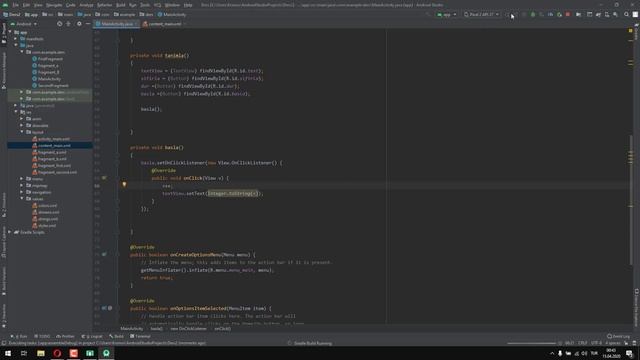Open Project panel settings gear
Image resolution: width=640 pixels, height=360 pixels.
point(79,24)
